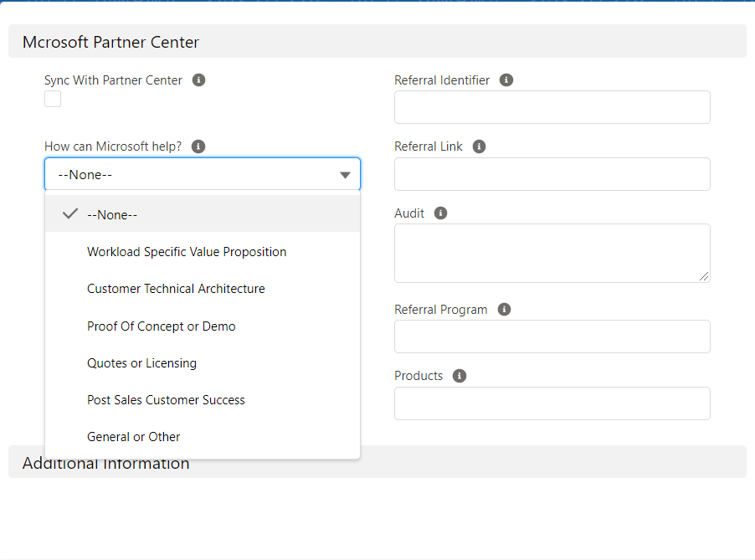Click the Referral Program info icon

point(504,310)
